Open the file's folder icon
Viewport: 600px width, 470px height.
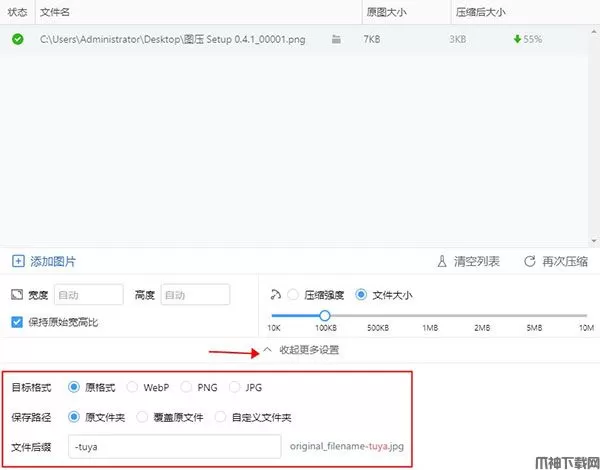point(336,39)
